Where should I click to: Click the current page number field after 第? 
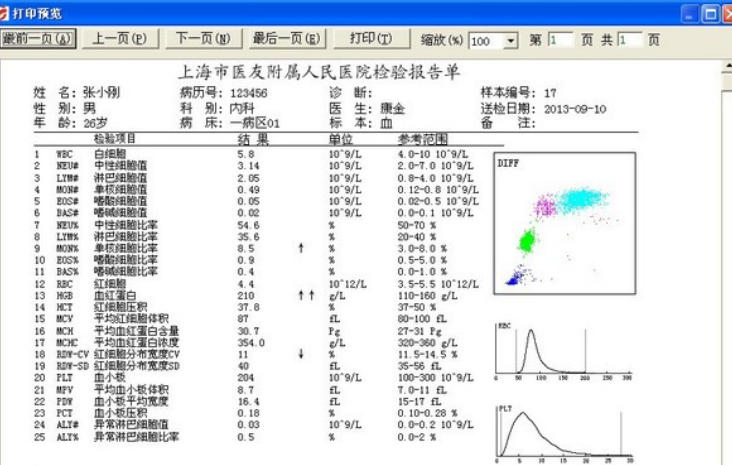click(559, 40)
